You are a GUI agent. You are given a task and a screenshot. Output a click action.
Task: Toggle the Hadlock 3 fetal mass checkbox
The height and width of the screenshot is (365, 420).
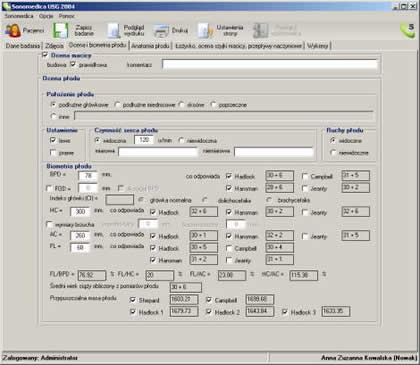(x=285, y=312)
